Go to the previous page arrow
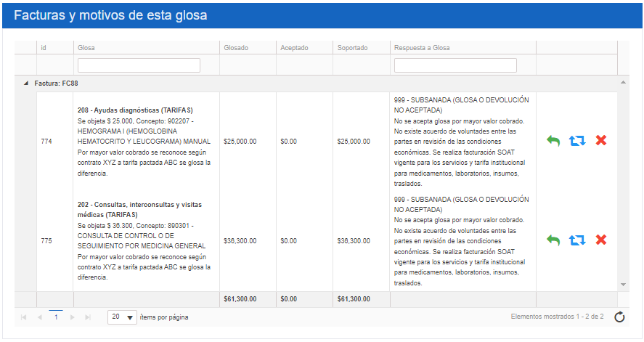This screenshot has height=342, width=644. click(40, 317)
